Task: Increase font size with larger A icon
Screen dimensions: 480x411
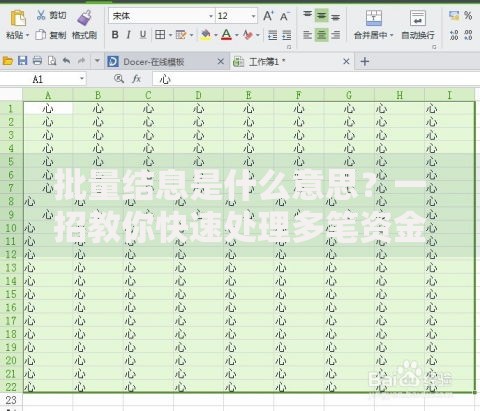Action: pyautogui.click(x=268, y=15)
